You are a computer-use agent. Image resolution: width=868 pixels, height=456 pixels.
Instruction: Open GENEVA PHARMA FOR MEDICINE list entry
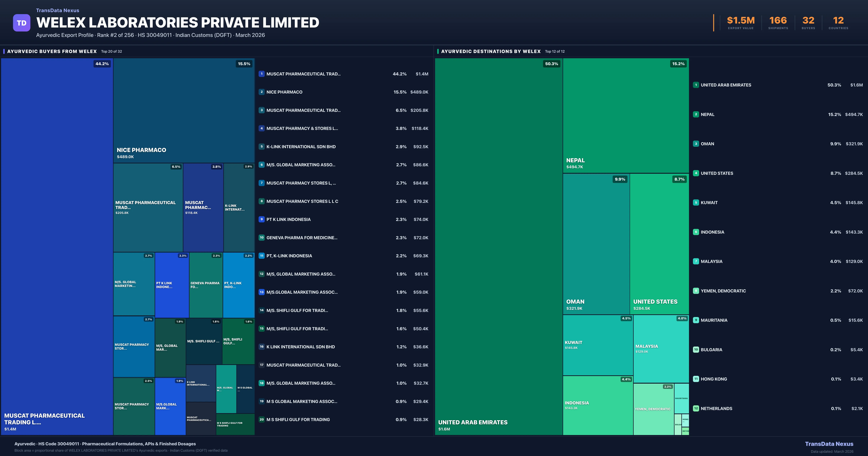coord(302,238)
